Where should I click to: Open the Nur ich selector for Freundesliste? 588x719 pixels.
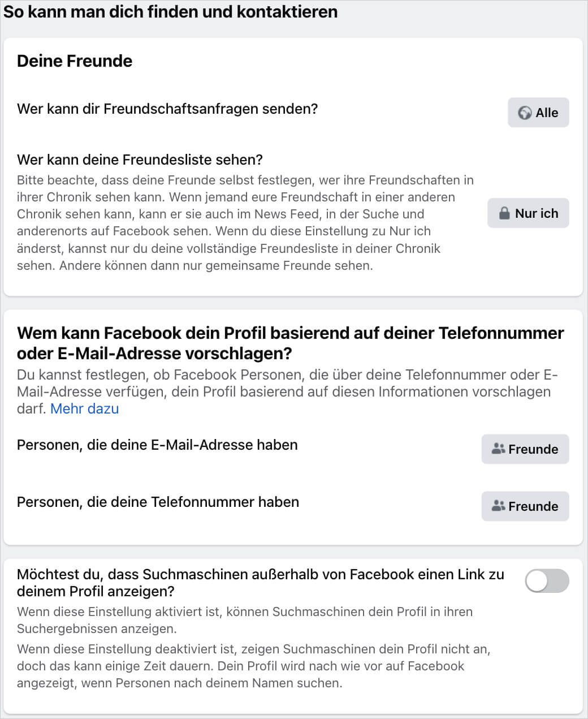(528, 213)
